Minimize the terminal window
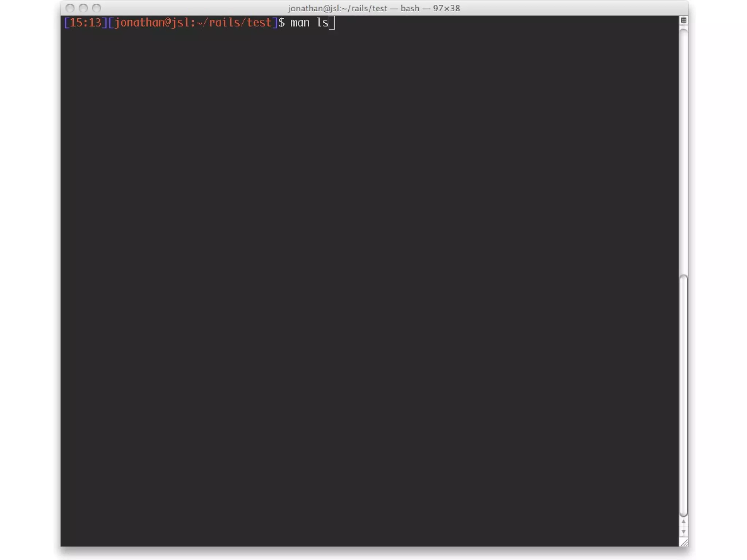The width and height of the screenshot is (747, 560). click(x=83, y=8)
